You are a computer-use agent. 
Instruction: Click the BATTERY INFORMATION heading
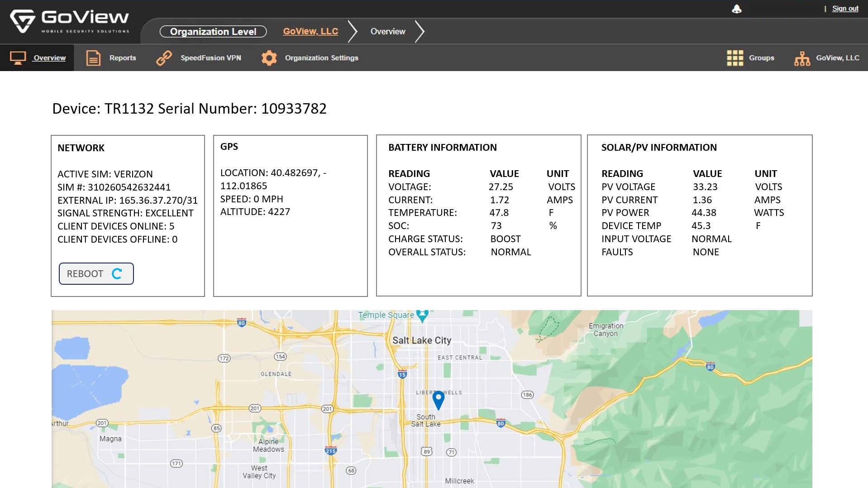click(443, 148)
